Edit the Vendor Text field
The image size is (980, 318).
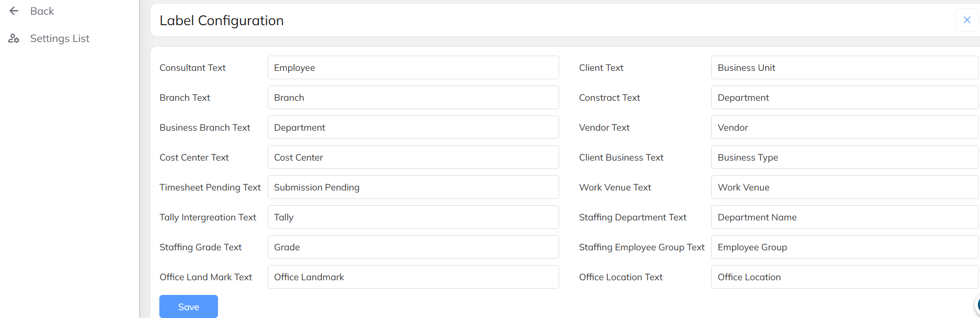tap(844, 128)
